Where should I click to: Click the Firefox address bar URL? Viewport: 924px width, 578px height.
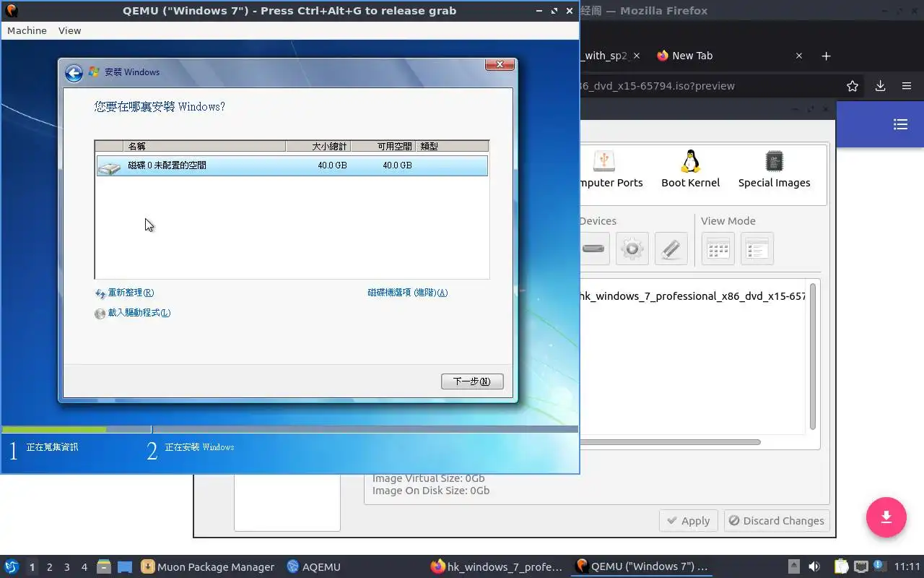pyautogui.click(x=656, y=86)
